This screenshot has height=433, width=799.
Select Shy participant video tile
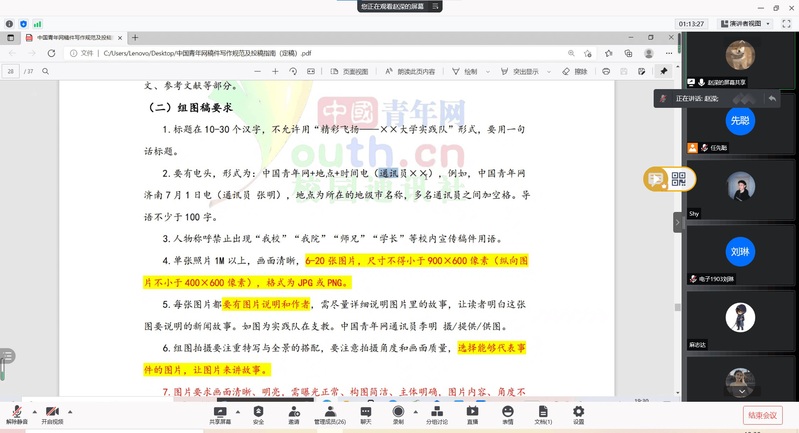click(x=740, y=190)
